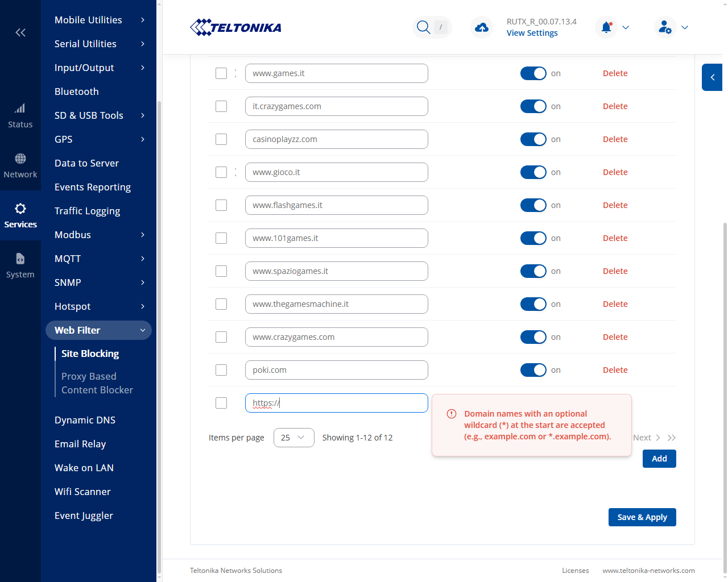The width and height of the screenshot is (728, 582).
Task: Expand the blue side panel arrow
Action: [712, 77]
